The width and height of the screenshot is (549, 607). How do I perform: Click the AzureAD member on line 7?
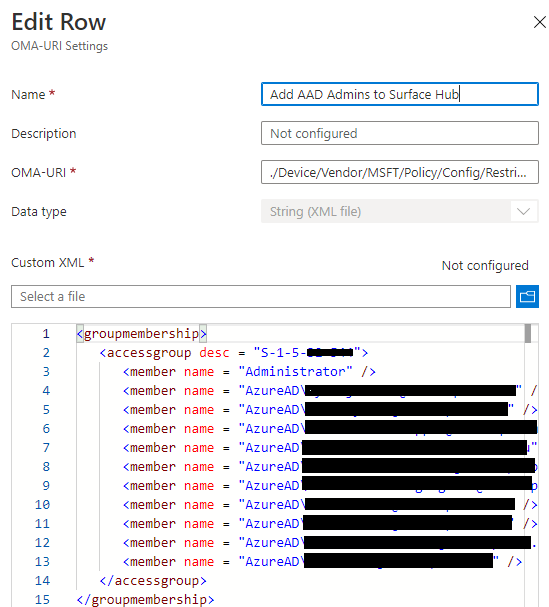(330, 448)
